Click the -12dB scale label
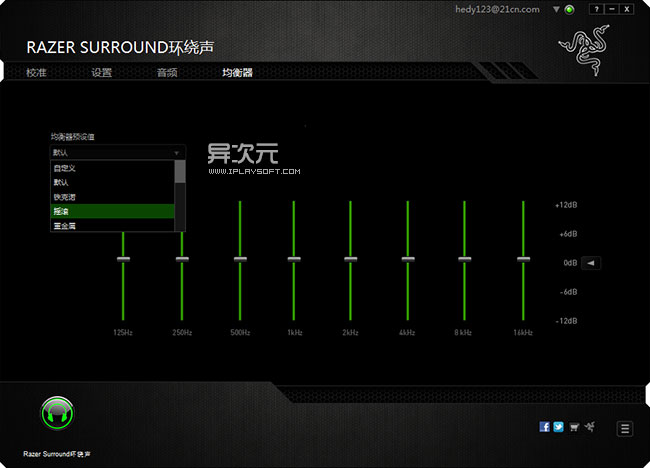This screenshot has width=650, height=468. tap(566, 321)
